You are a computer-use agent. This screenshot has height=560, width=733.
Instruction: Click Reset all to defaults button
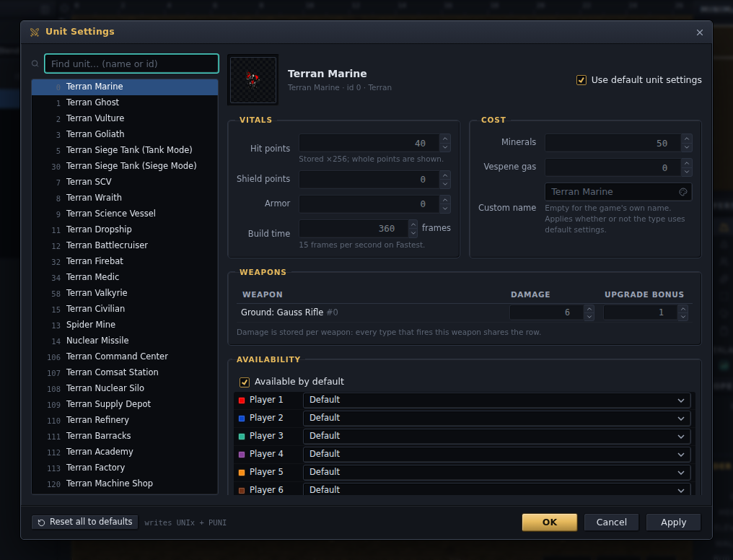point(85,522)
